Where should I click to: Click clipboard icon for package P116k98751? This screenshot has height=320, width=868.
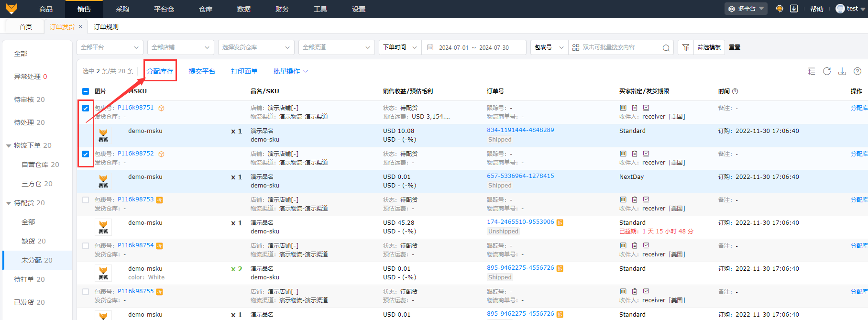(635, 108)
